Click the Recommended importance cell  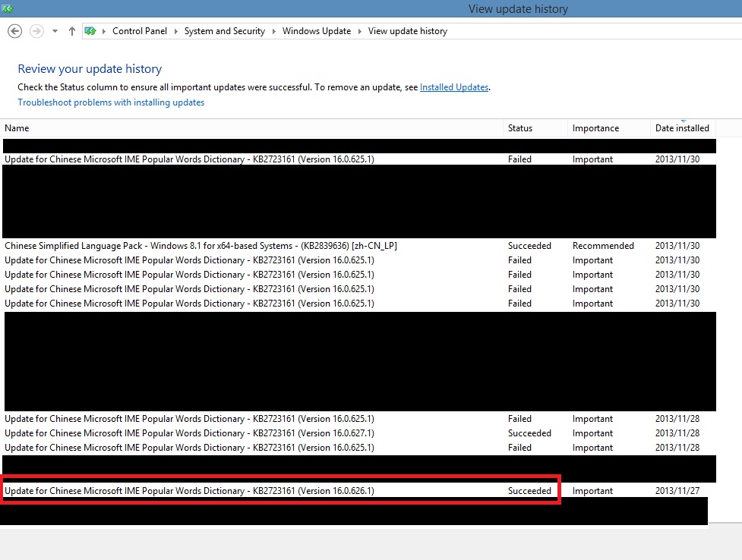pos(603,246)
